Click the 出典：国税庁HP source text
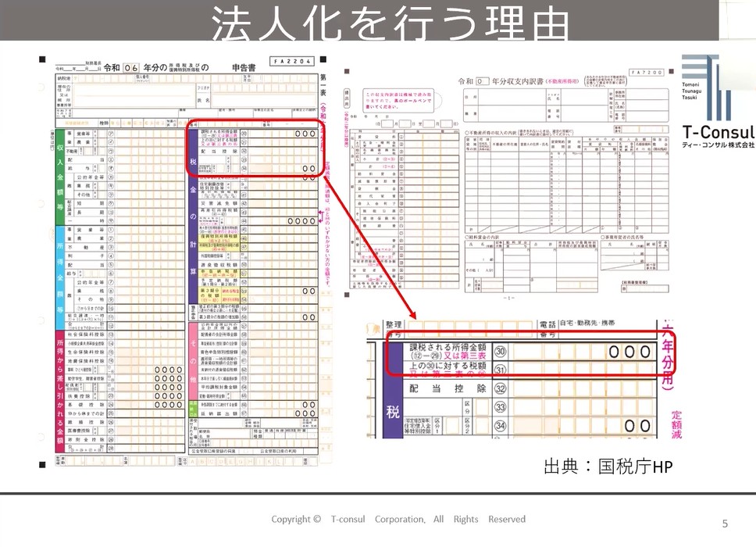The image size is (756, 547). point(608,467)
